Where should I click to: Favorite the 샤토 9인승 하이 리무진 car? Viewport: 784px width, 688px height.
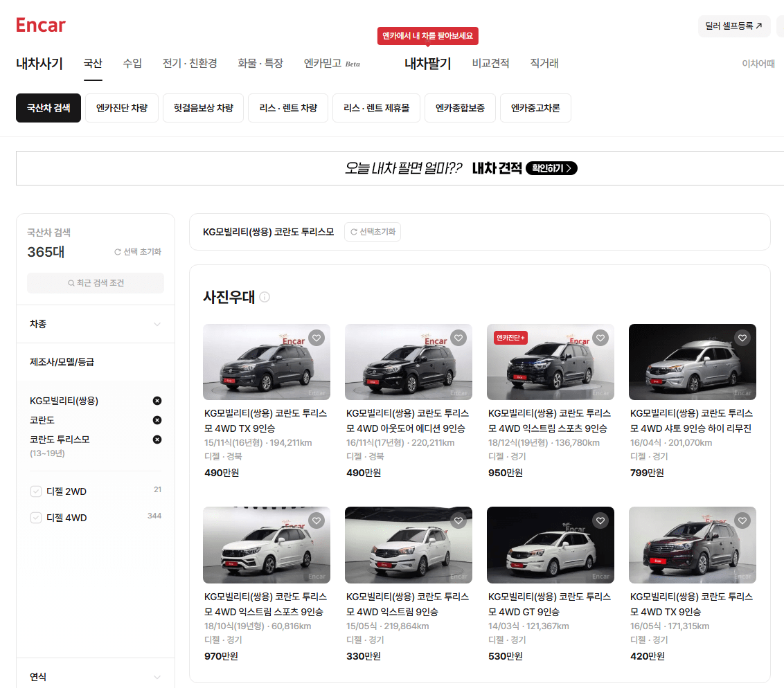pos(742,338)
